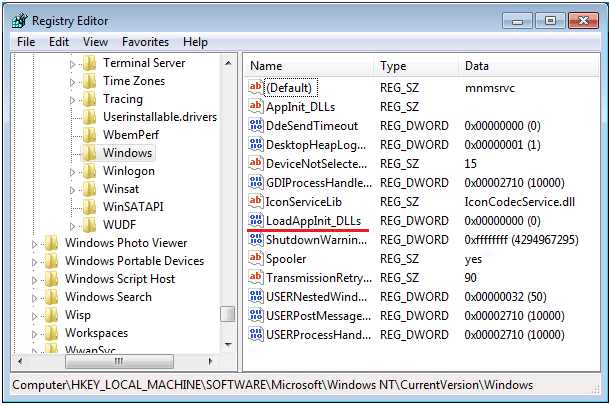Click the tree's horizontal scrollbar left arrow

(x=19, y=361)
